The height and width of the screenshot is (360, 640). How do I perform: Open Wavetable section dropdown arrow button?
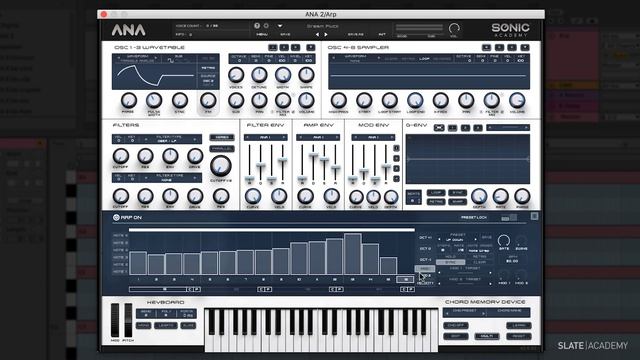(x=311, y=47)
